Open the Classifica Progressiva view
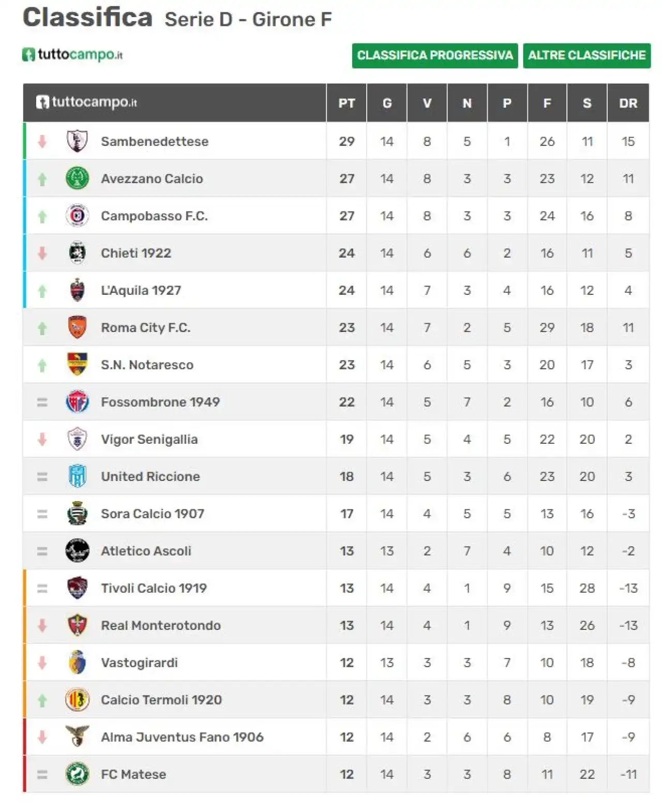 [x=435, y=55]
